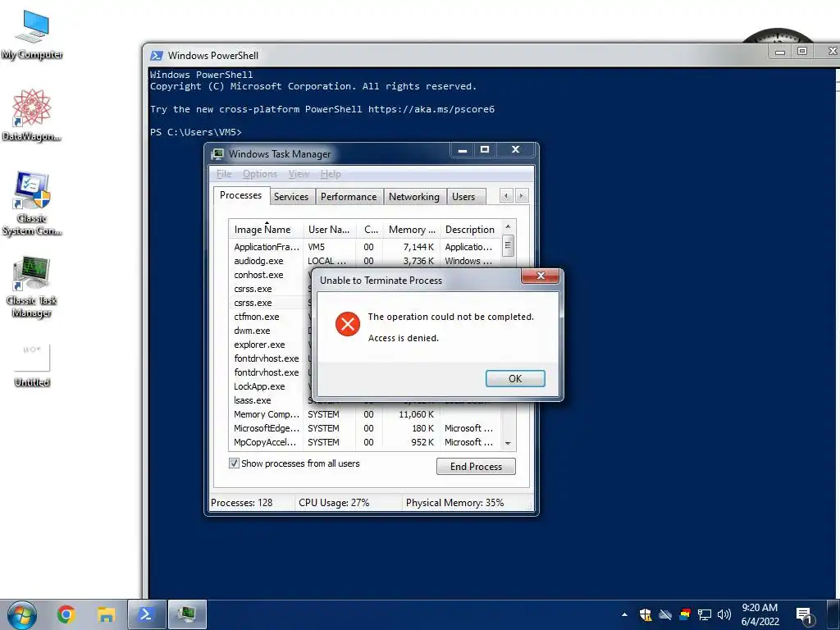Show hidden system tray icons
Image resolution: width=840 pixels, height=630 pixels.
[624, 614]
